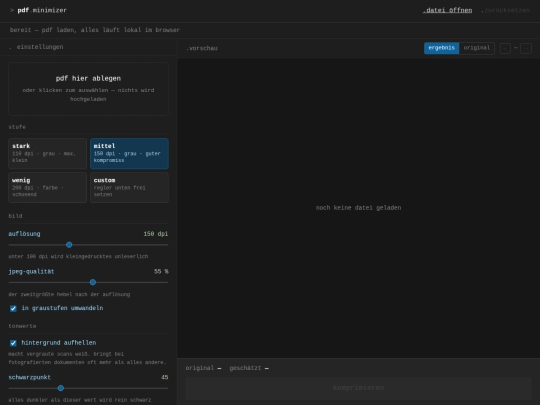
Task: Click 'noch keine datei geladen' message
Action: click(358, 208)
